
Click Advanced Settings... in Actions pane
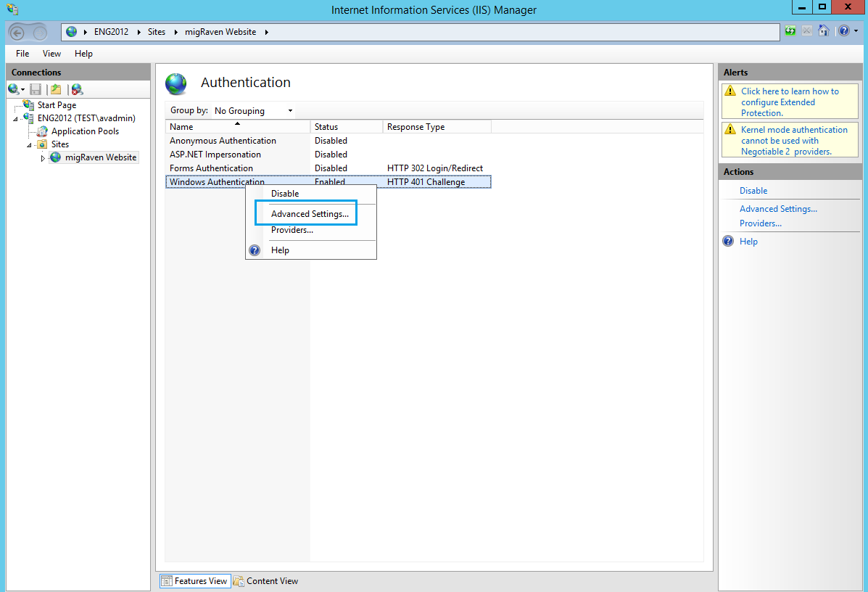point(778,209)
